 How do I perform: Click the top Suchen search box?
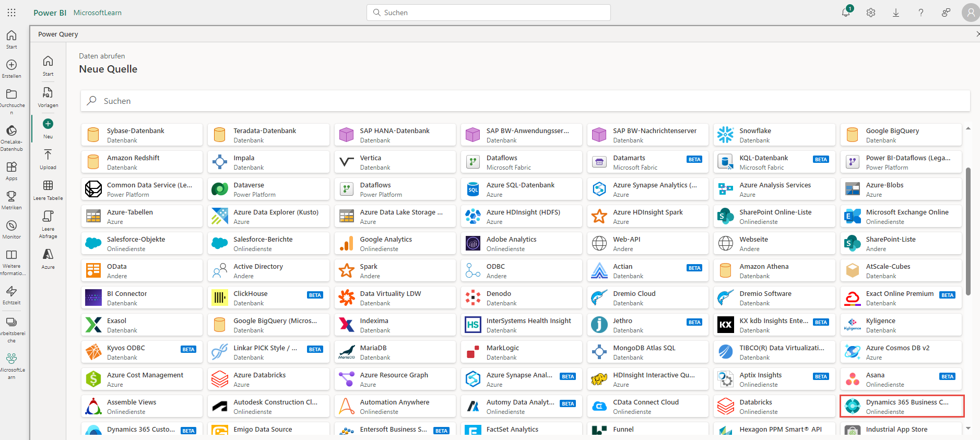pos(489,13)
